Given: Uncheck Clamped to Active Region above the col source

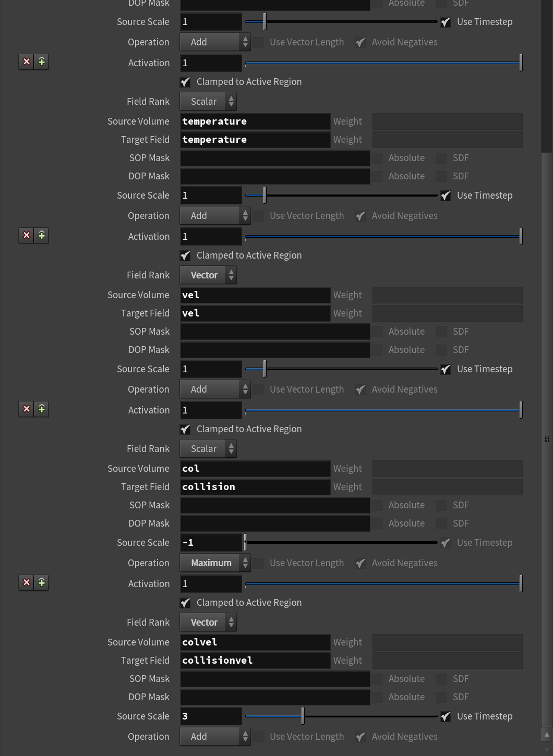Looking at the screenshot, I should pos(185,429).
